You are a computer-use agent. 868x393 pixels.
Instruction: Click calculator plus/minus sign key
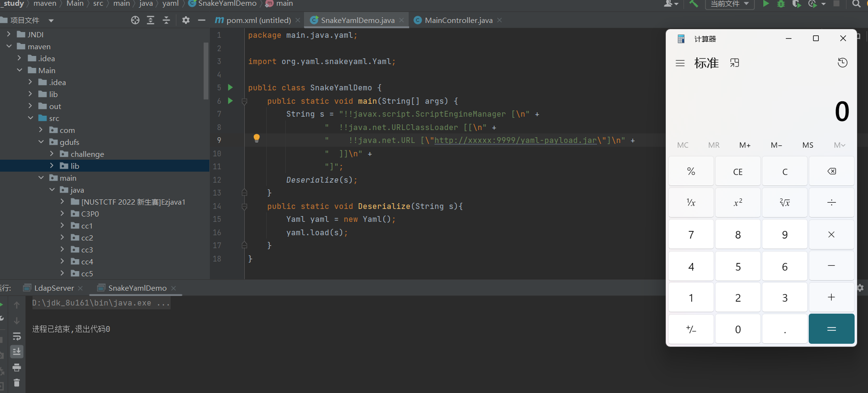tap(691, 329)
